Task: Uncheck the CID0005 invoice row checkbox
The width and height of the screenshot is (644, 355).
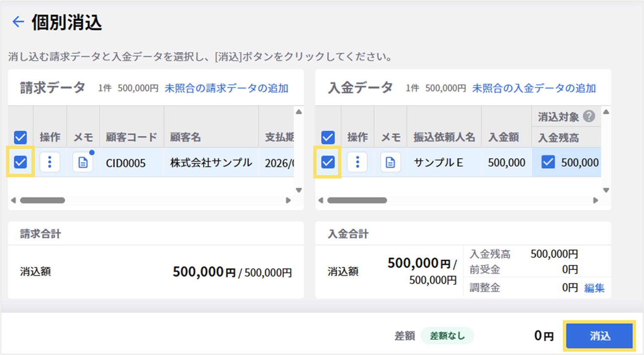Action: (x=20, y=162)
